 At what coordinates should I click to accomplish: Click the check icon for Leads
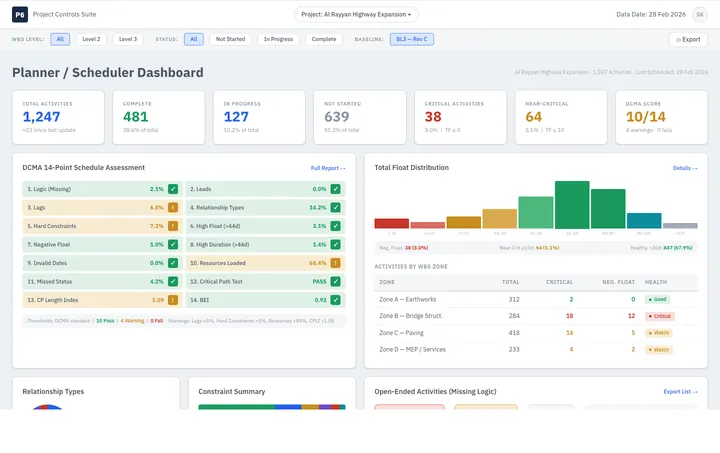[x=336, y=189]
